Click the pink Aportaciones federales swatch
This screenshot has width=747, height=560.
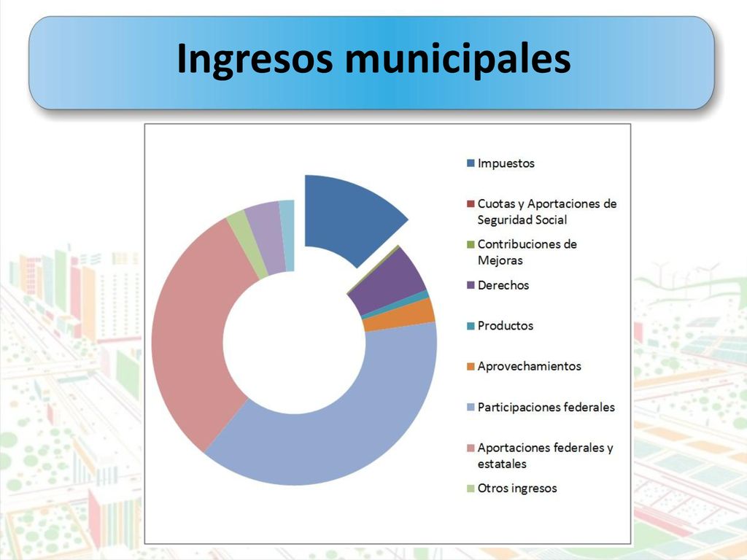pos(471,448)
